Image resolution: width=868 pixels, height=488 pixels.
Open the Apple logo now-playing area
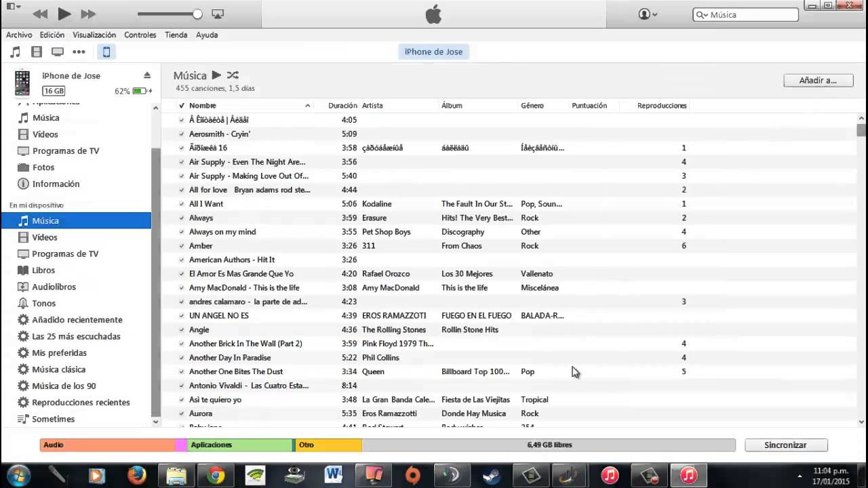click(433, 14)
